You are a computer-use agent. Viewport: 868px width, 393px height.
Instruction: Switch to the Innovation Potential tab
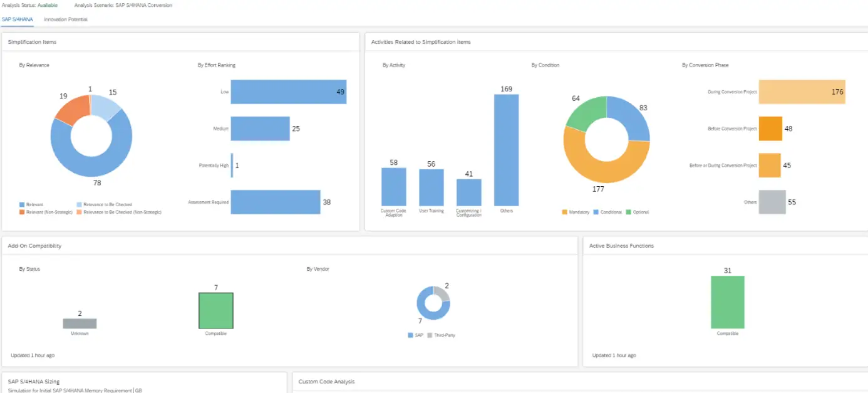pyautogui.click(x=65, y=19)
